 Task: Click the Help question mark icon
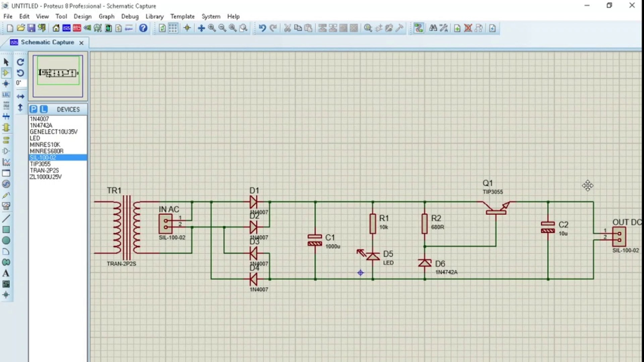point(143,28)
